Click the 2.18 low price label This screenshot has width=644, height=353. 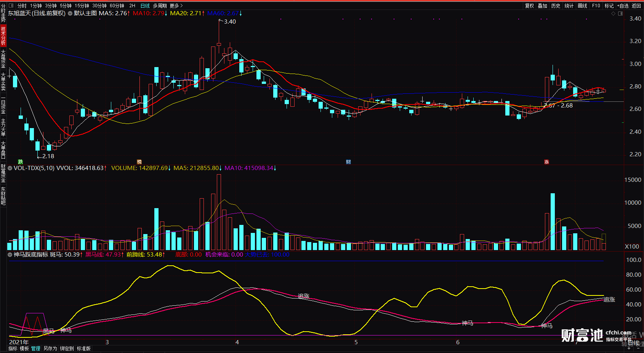click(48, 156)
